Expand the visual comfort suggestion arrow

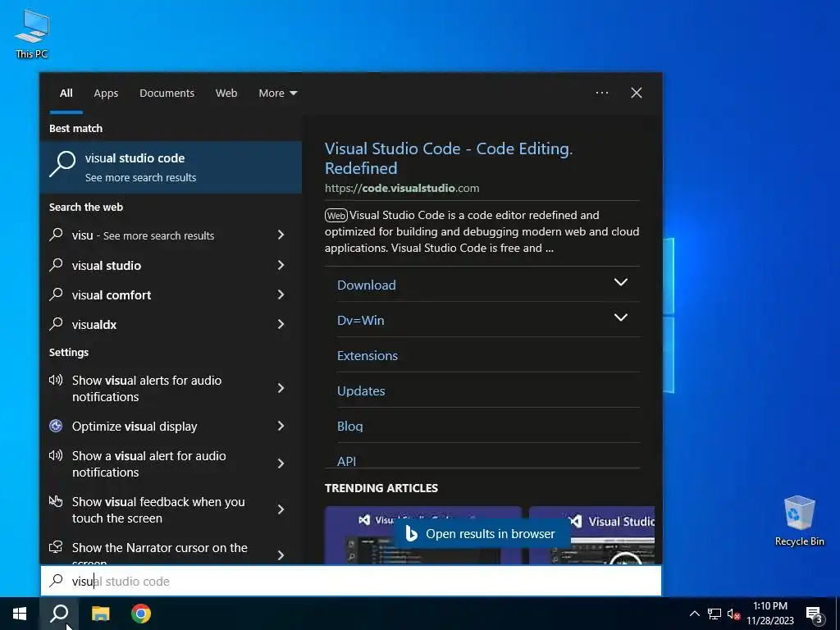point(281,294)
